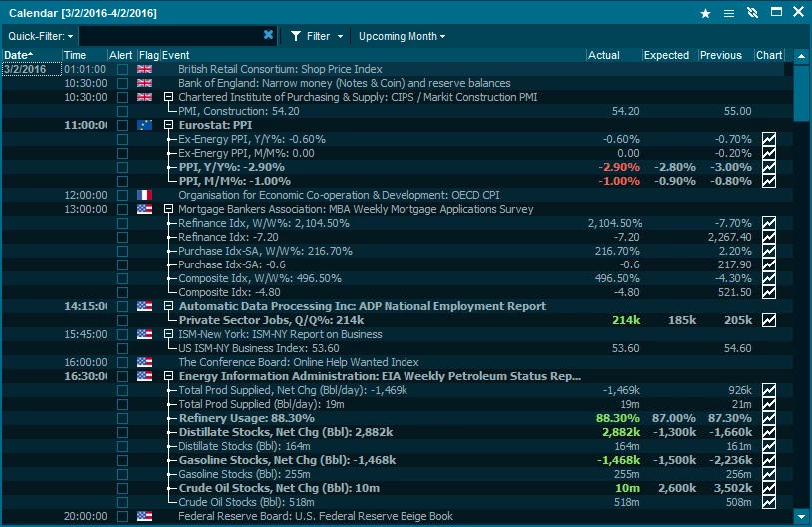Screen dimensions: 812x527
Task: Open the hamburger menu icon
Action: click(729, 13)
